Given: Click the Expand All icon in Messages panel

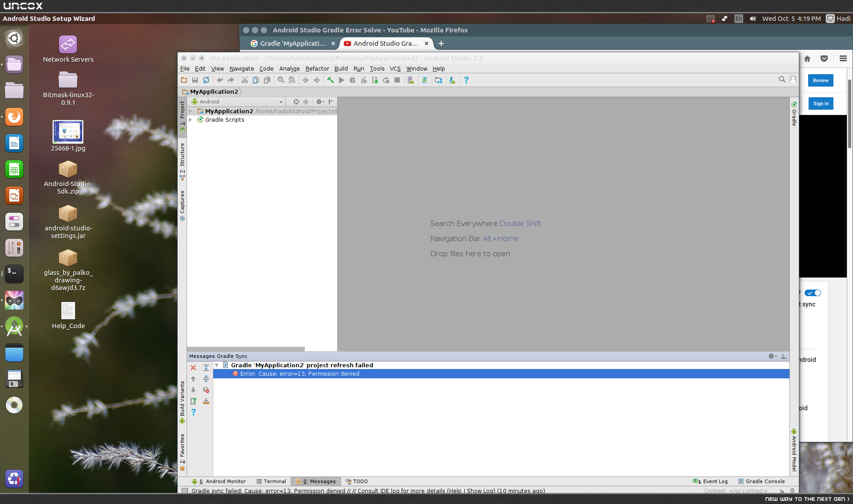Looking at the screenshot, I should click(x=206, y=368).
